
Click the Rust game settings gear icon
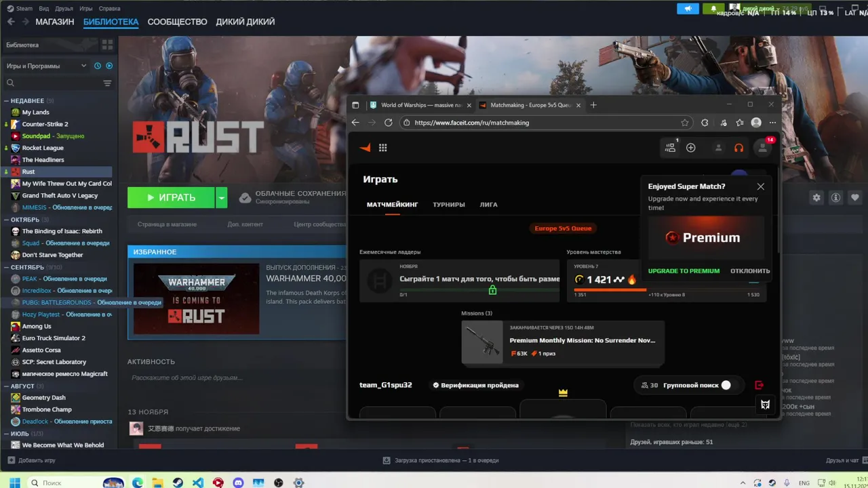[816, 197]
